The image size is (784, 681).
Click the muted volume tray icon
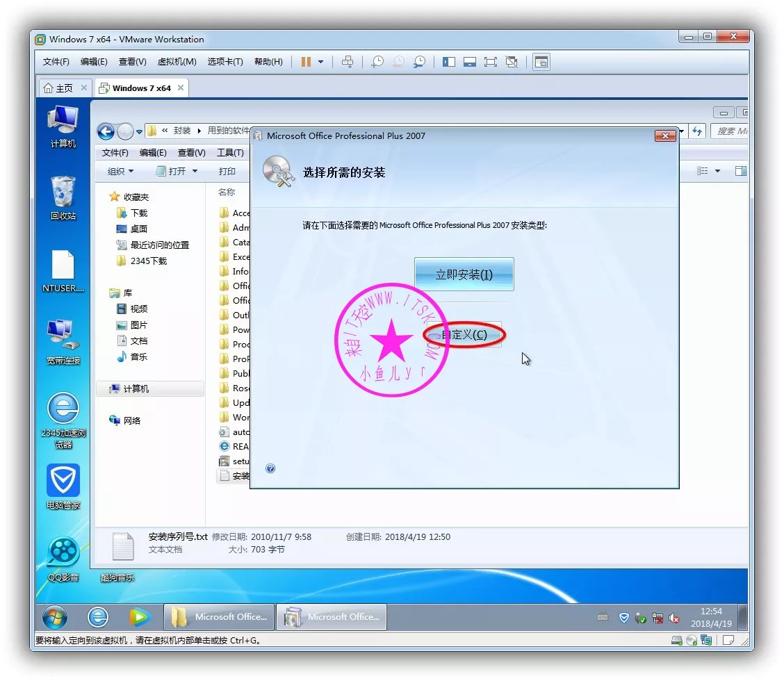tap(673, 618)
